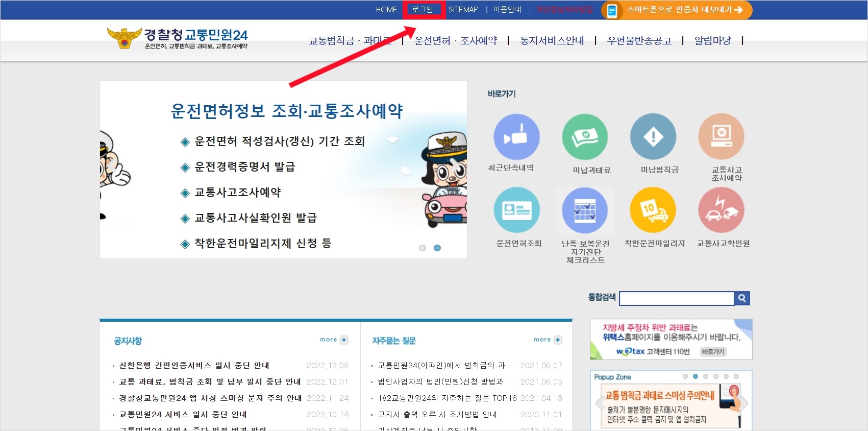Screen dimensions: 868x431
Task: Open notice 교통 과태료, 범칙금 조회 및 납부 일시 중단 안내
Action: (x=210, y=382)
